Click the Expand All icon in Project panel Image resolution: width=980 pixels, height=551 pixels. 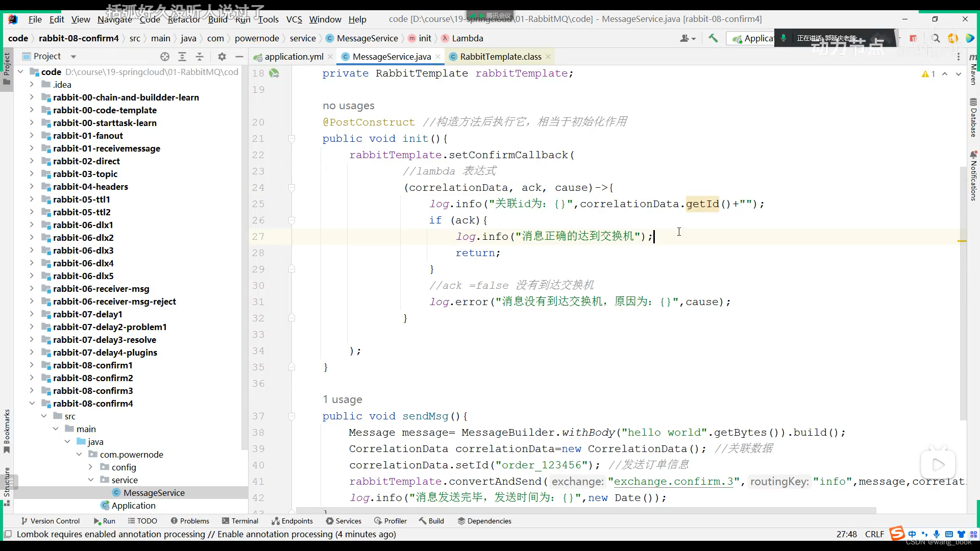182,57
